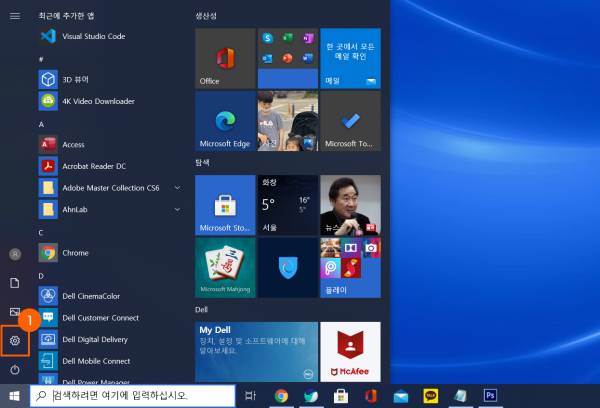Launch the Microsoft Mahjong tile

(225, 268)
